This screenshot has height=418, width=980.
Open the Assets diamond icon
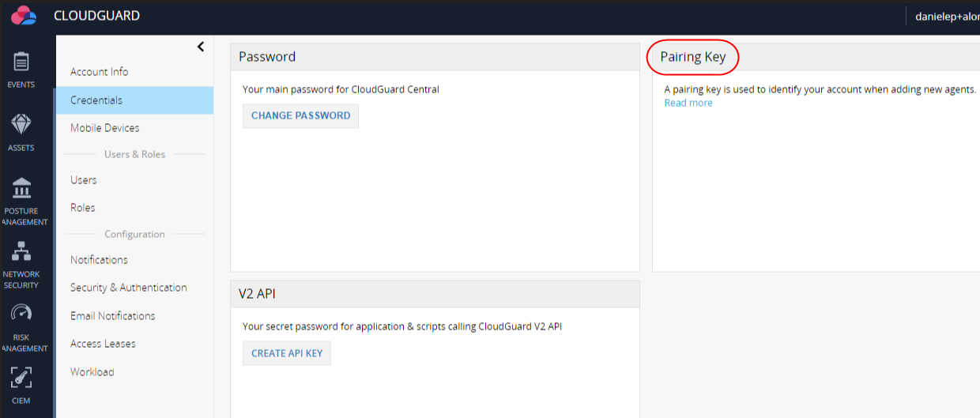tap(21, 124)
